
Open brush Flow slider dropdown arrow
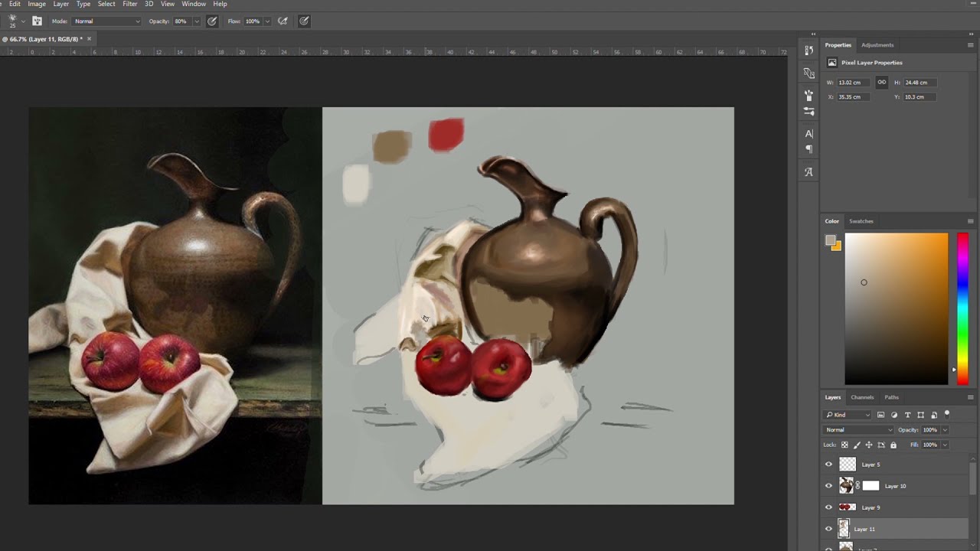(x=267, y=21)
